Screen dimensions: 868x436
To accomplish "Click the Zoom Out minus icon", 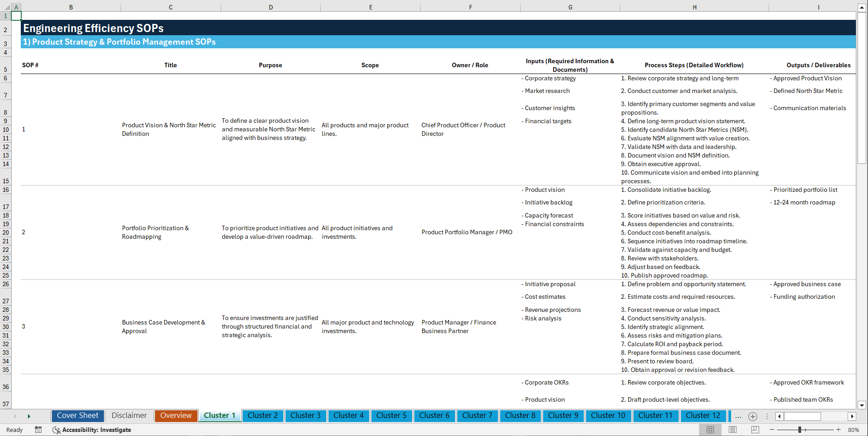I will pos(772,430).
